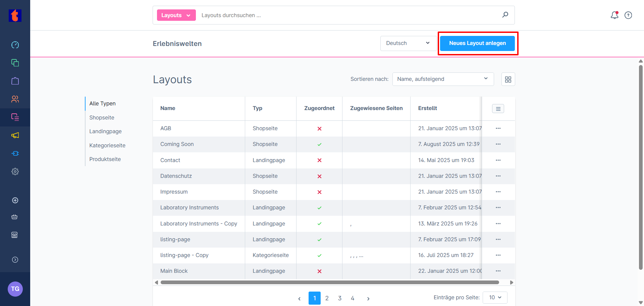
Task: Change entries per page dropdown
Action: pos(495,298)
